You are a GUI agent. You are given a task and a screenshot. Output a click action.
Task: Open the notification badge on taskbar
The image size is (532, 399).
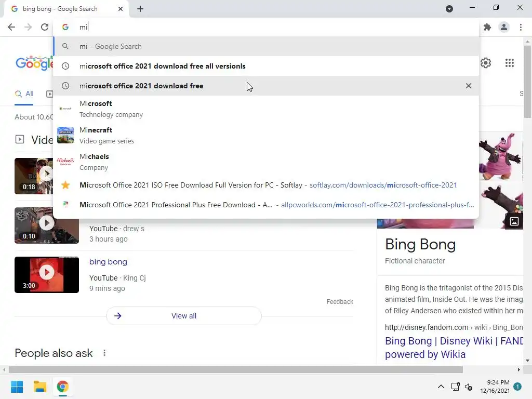coord(517,387)
